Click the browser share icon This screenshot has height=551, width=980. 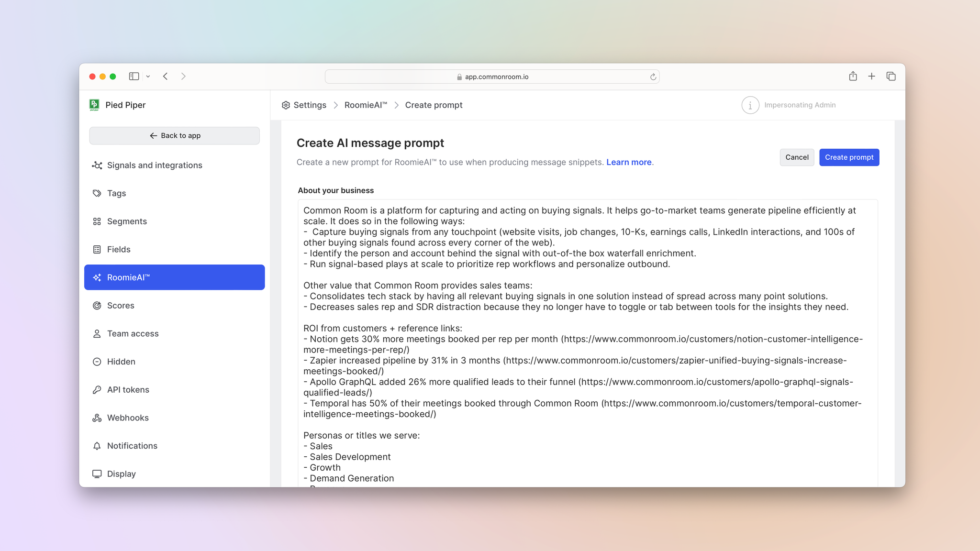click(853, 77)
